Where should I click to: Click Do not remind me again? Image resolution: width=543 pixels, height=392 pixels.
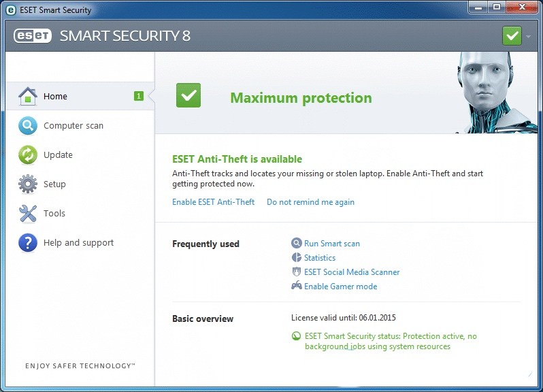310,202
